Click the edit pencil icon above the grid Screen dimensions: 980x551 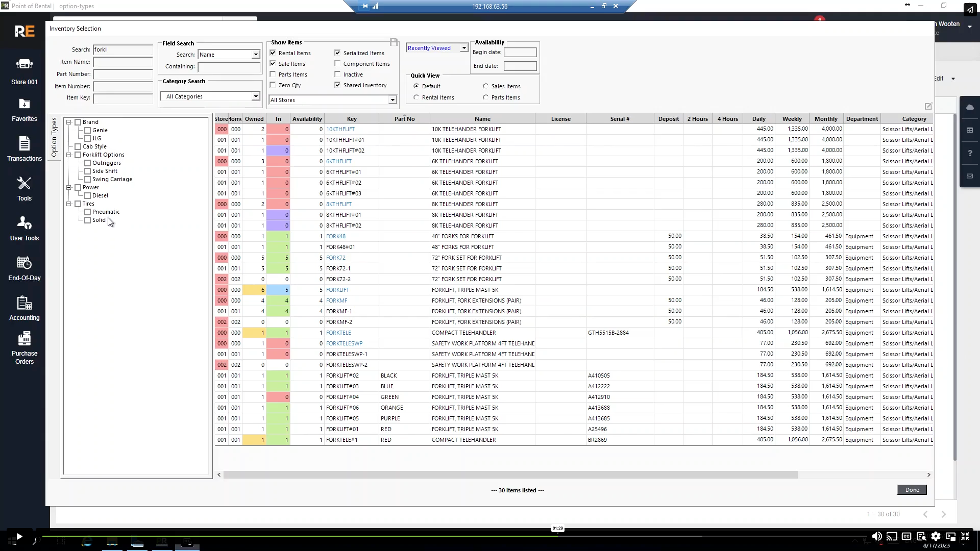point(928,106)
